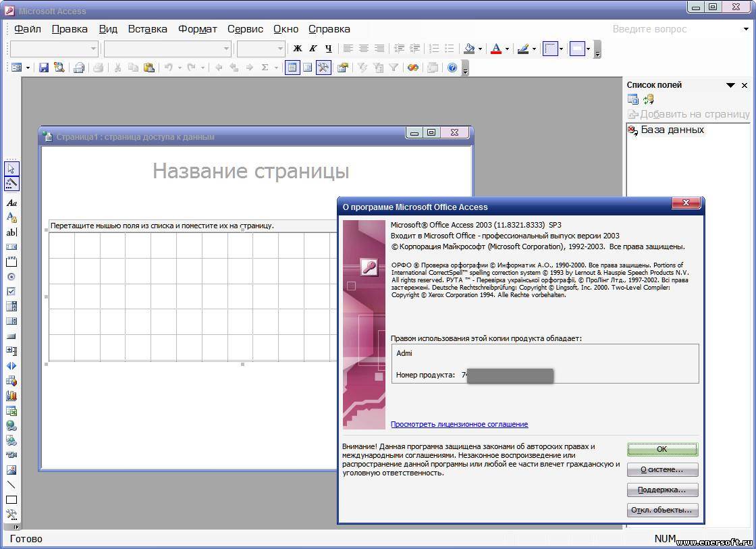The width and height of the screenshot is (756, 549).
Task: Select the Option Group (xyz) control
Action: [11, 262]
